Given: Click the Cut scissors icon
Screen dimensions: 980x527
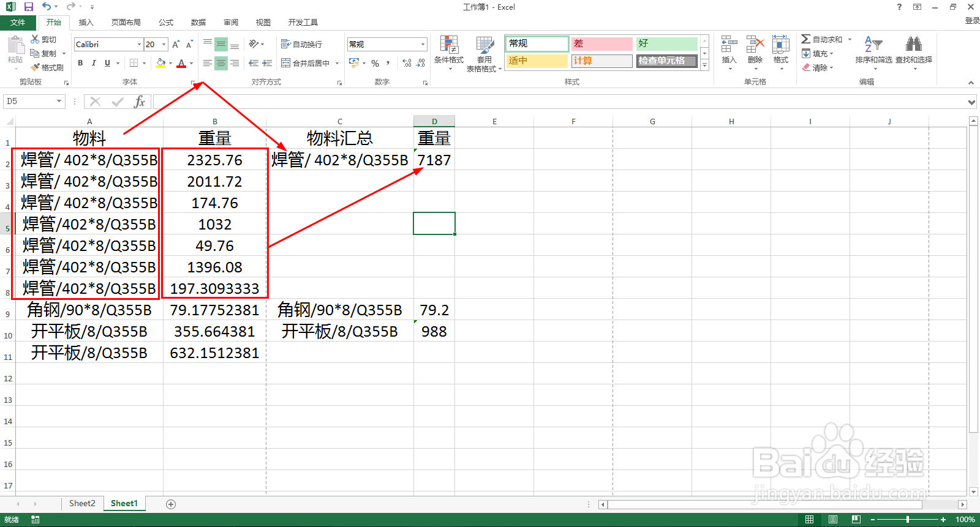Looking at the screenshot, I should click(x=35, y=39).
